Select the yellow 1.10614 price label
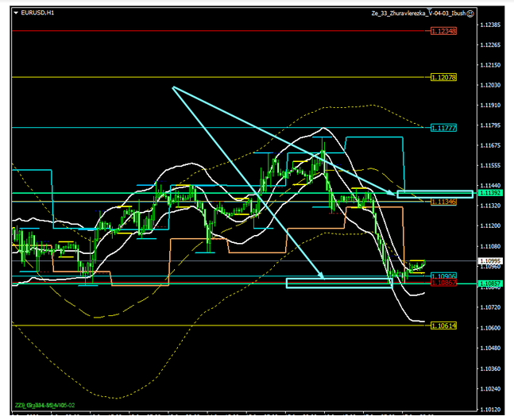This screenshot has width=514, height=420. (x=442, y=326)
